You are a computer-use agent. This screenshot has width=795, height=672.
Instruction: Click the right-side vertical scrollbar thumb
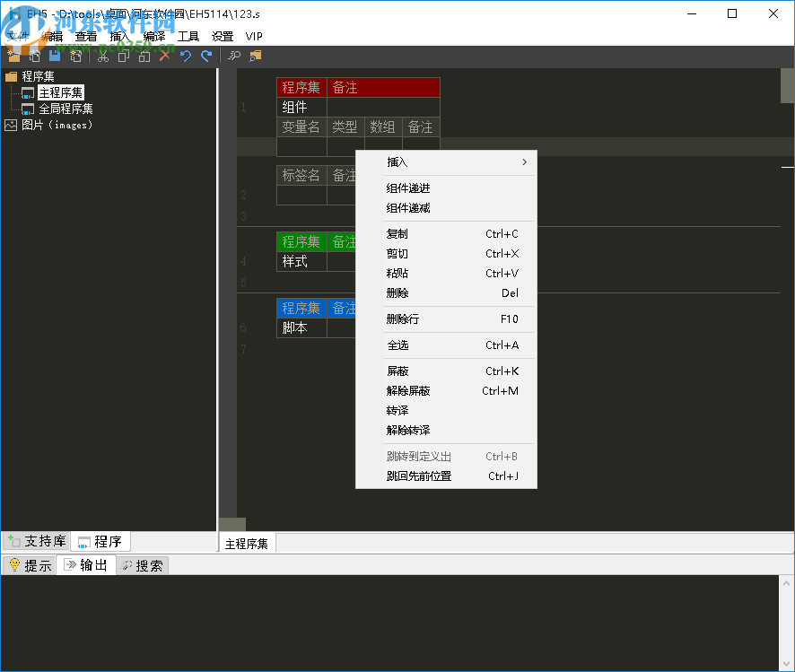click(x=789, y=85)
